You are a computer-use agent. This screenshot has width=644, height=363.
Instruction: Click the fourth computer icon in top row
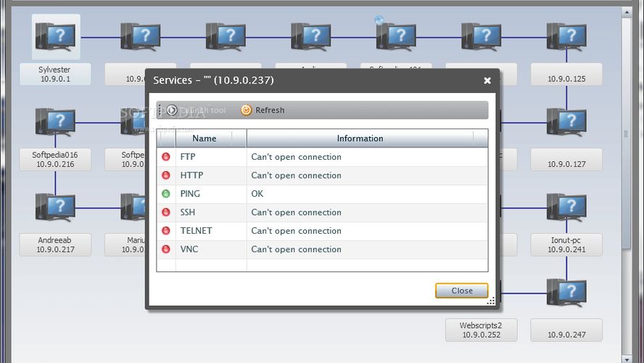pos(311,37)
